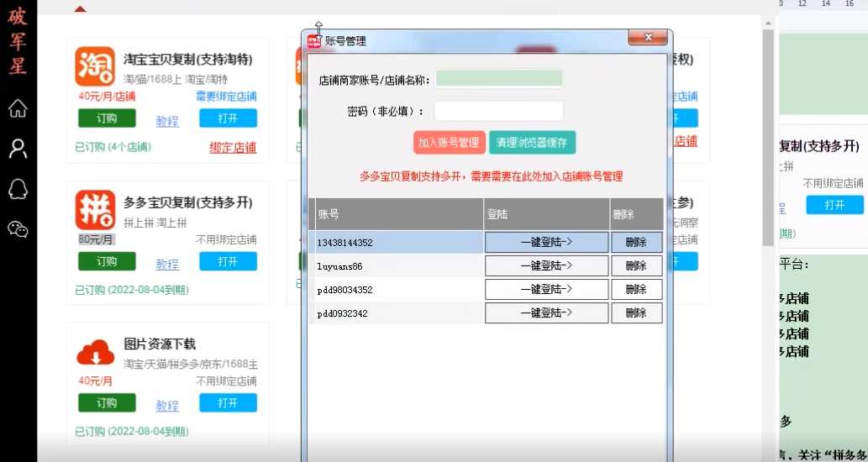Click 打开 for 多多宝贝复制 in main list

pos(228,261)
